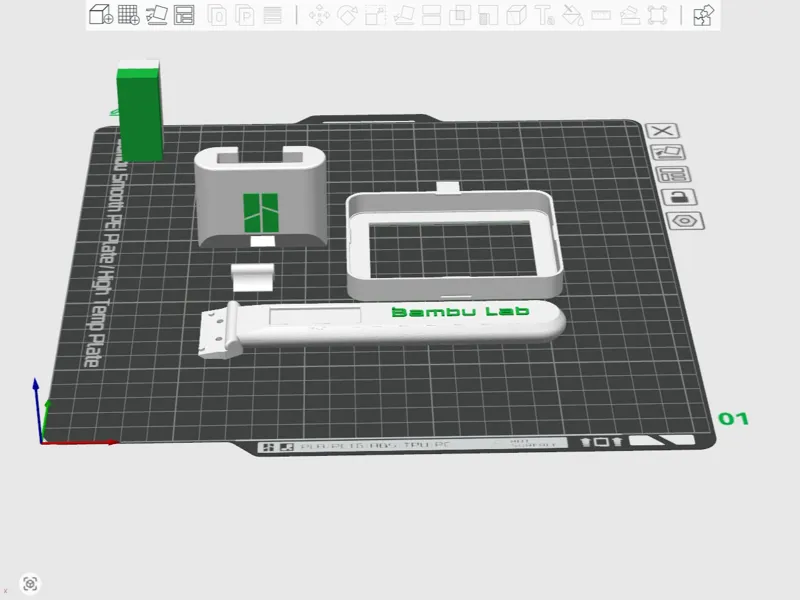The image size is (800, 600).
Task: Click the green plate number 01
Action: click(x=733, y=419)
